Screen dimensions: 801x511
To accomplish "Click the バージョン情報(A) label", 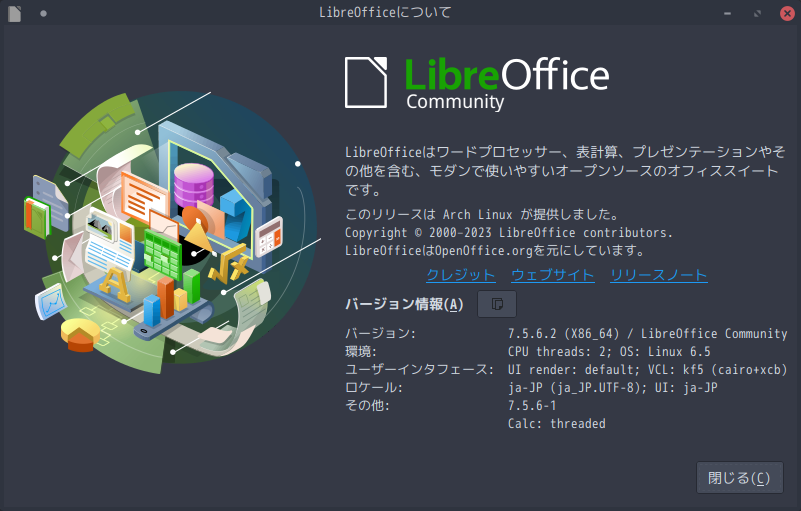I will pyautogui.click(x=404, y=305).
